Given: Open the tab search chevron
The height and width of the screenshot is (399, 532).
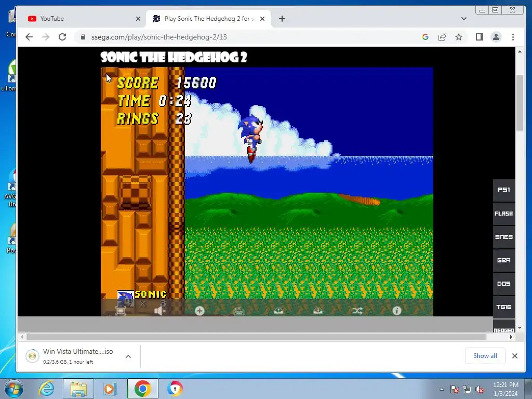Looking at the screenshot, I should (x=464, y=19).
